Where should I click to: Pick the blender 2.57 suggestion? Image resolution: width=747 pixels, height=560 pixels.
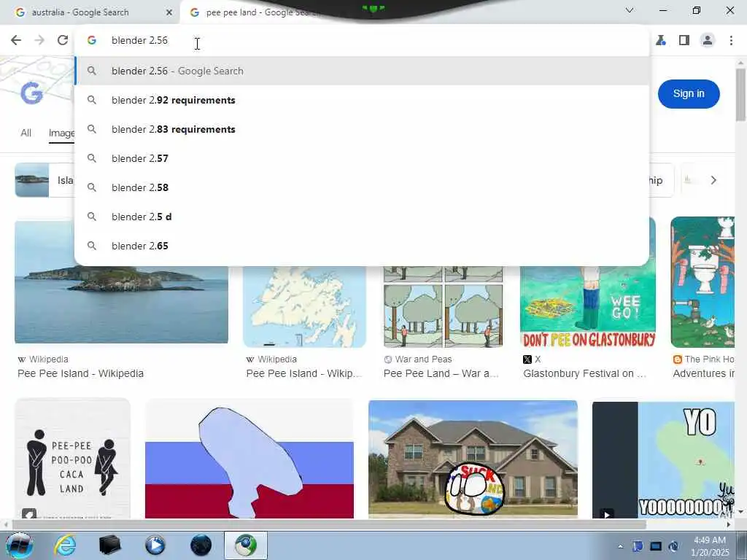pos(362,158)
